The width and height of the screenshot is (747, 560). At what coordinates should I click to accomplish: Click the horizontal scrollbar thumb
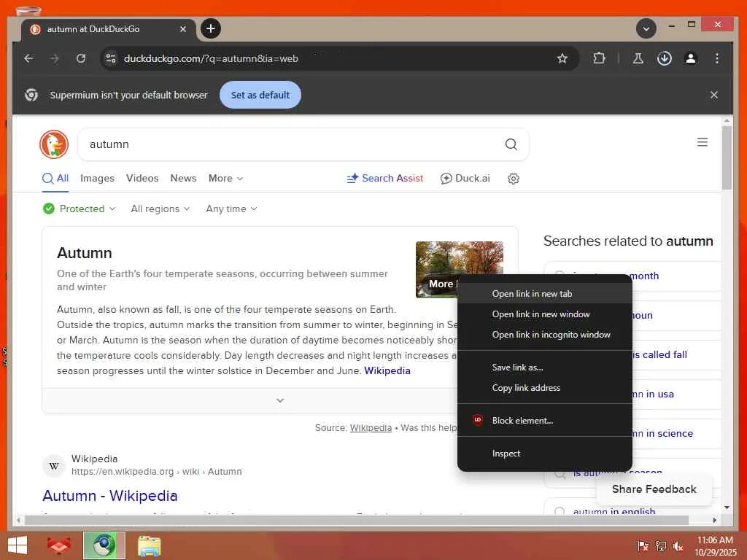click(x=356, y=521)
